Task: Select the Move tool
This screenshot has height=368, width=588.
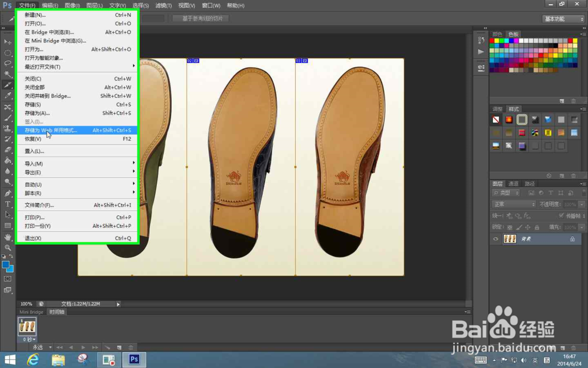Action: [8, 42]
